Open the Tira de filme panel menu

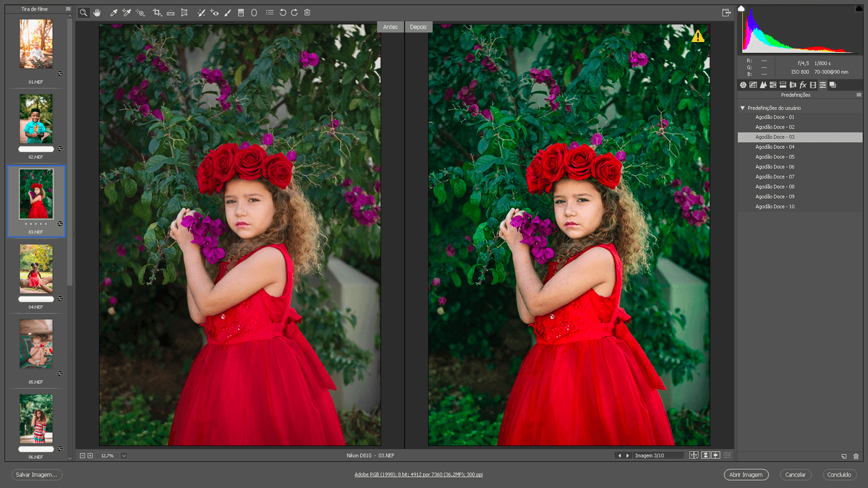pyautogui.click(x=68, y=9)
